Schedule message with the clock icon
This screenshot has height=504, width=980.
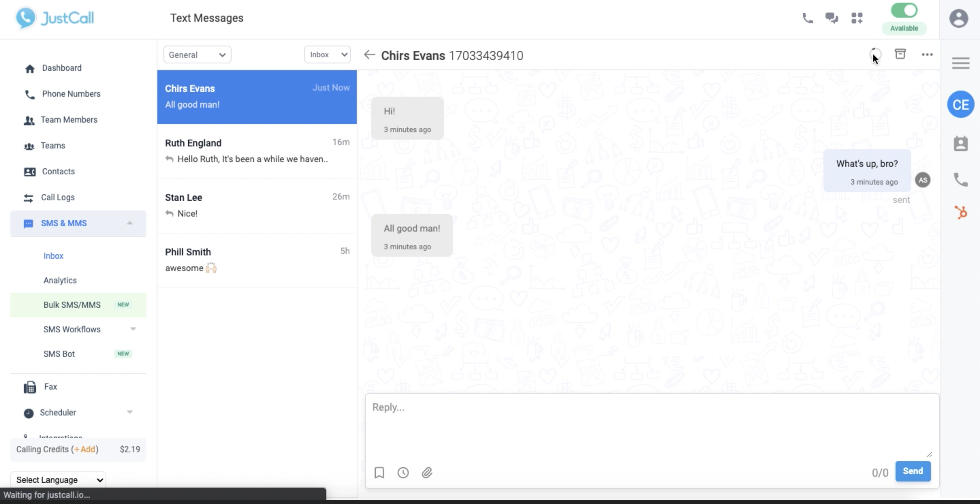pos(403,472)
